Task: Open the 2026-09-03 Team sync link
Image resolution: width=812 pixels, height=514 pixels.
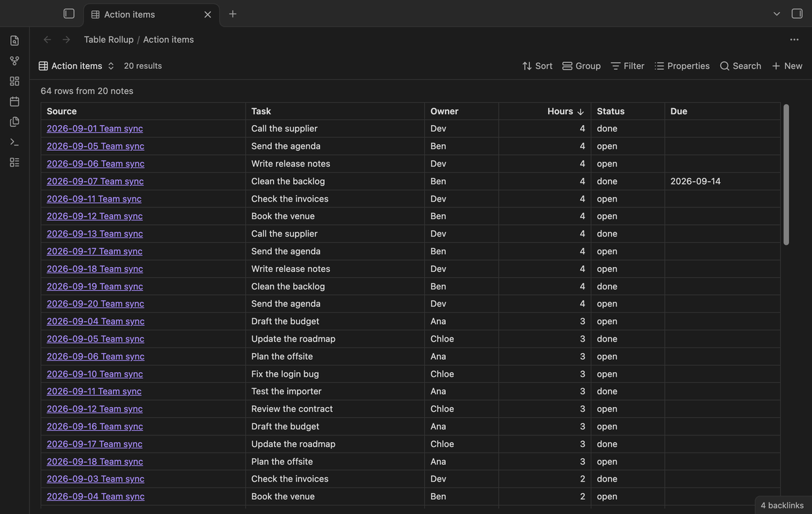Action: pyautogui.click(x=95, y=479)
